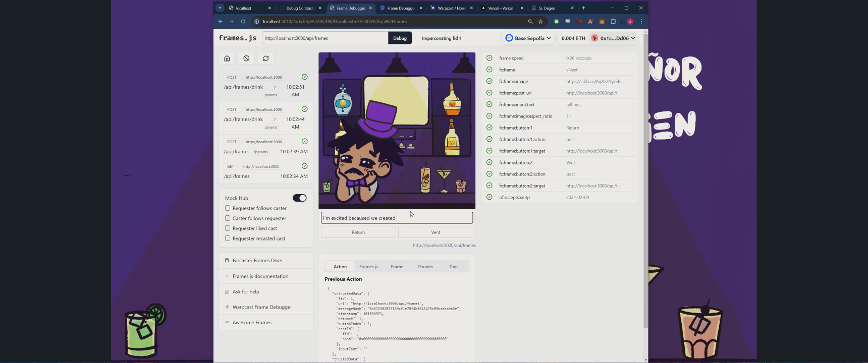This screenshot has width=868, height=363.
Task: Click browser back arrow
Action: pos(221,22)
